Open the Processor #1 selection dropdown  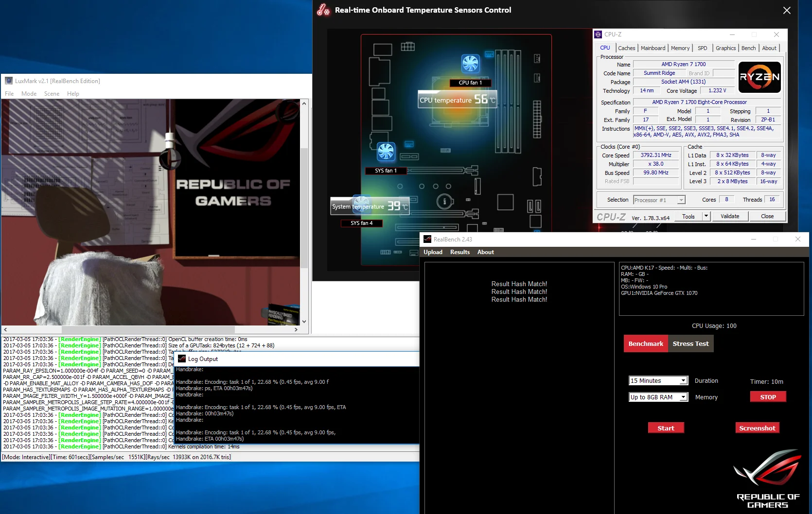[659, 200]
